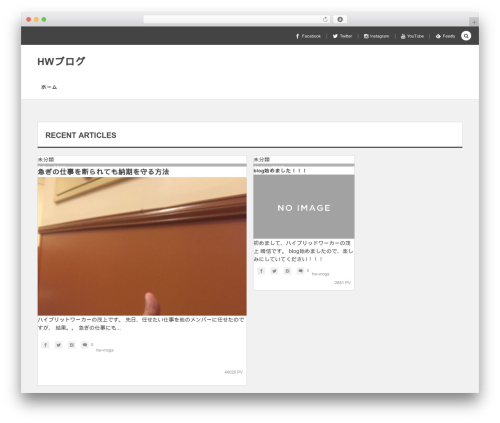
Task: Open the Twitter link in top bar
Action: pyautogui.click(x=342, y=36)
